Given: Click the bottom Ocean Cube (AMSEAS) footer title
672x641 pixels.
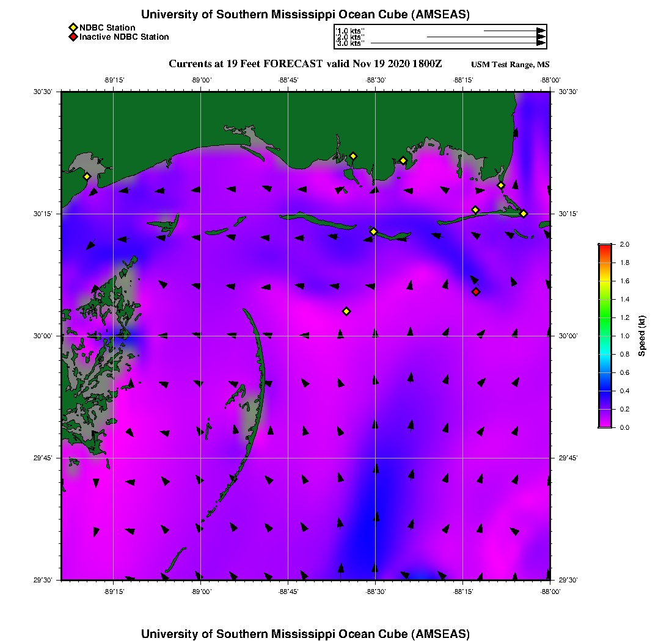Looking at the screenshot, I should (x=305, y=633).
